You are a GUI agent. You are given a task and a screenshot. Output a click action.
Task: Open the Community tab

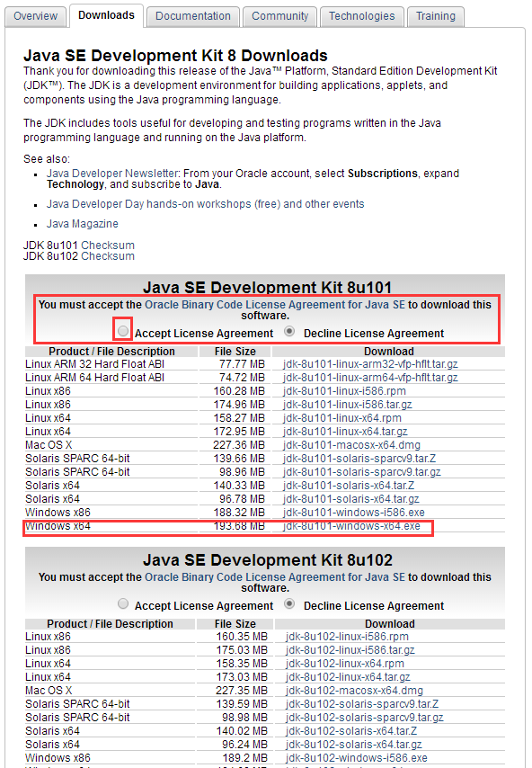pos(280,16)
